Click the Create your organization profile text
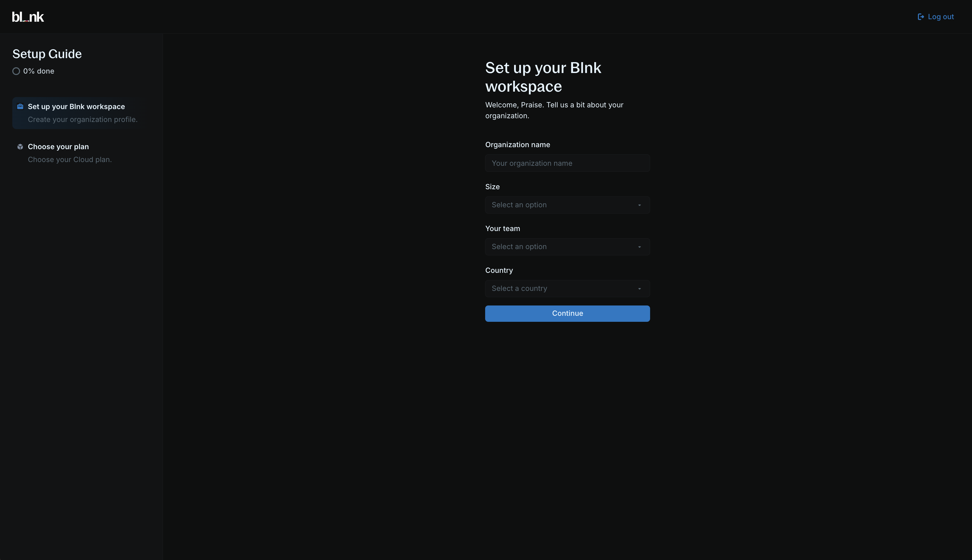Image resolution: width=972 pixels, height=560 pixels. click(82, 120)
